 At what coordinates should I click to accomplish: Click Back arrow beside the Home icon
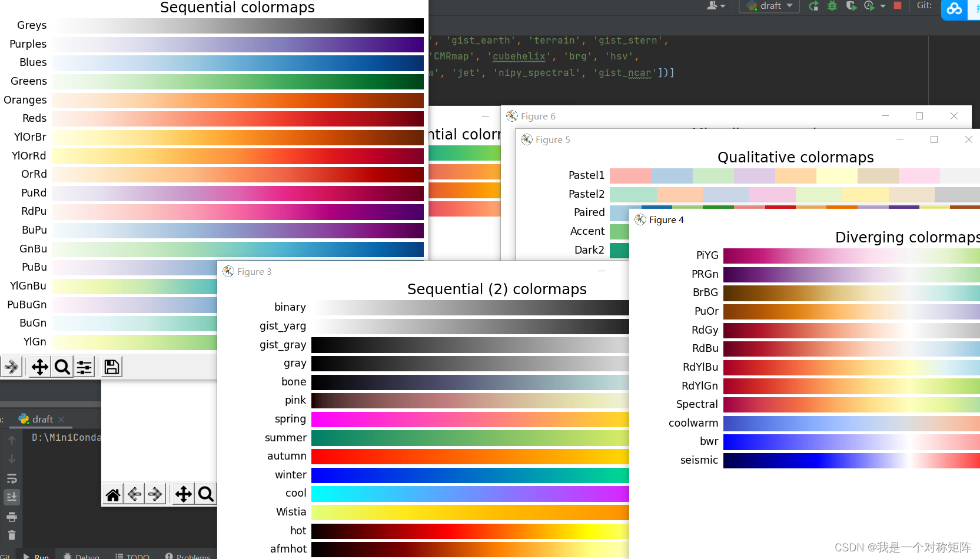click(x=135, y=494)
